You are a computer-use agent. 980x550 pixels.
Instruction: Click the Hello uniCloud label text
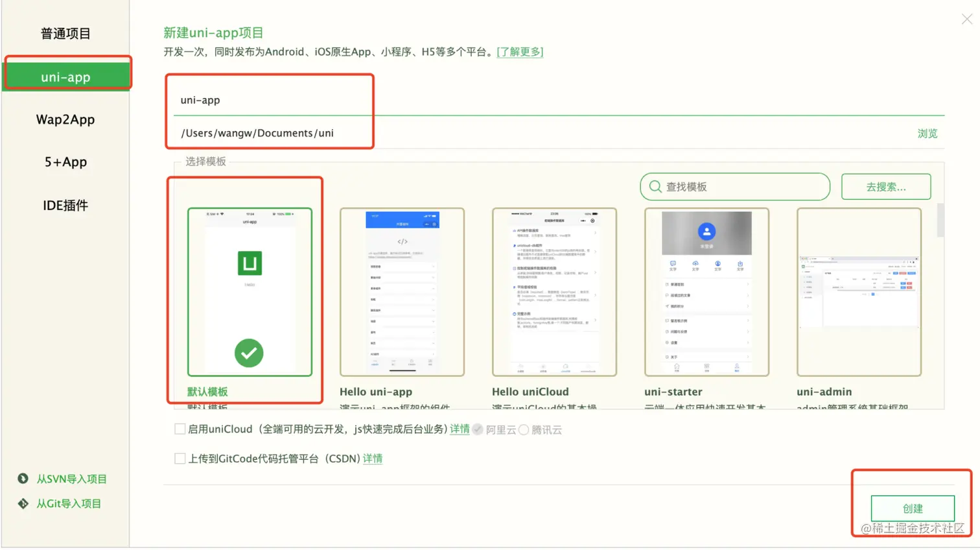pos(530,392)
